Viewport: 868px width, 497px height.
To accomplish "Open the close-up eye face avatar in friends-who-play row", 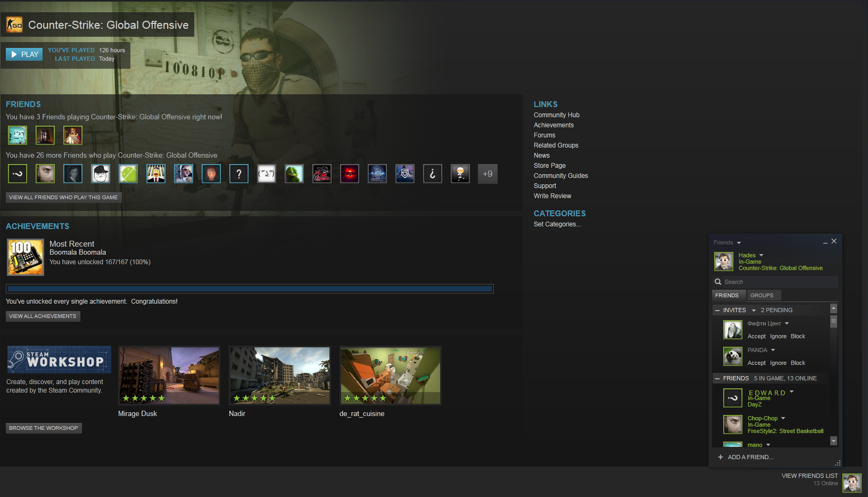I will pos(45,174).
